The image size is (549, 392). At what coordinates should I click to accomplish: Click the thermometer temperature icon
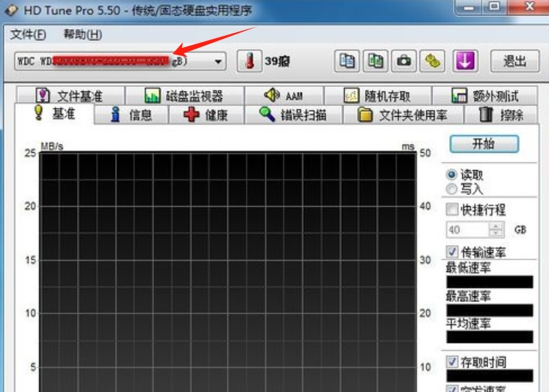[249, 61]
